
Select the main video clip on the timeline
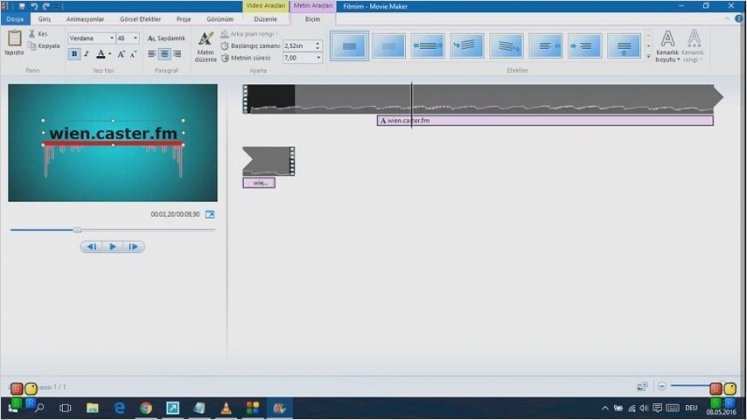481,99
